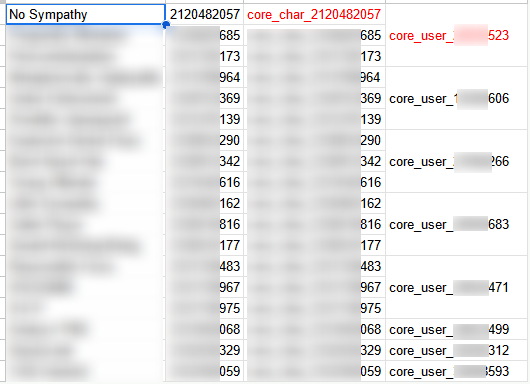The width and height of the screenshot is (530, 384).
Task: Click the second-column number cell ending in 616
Action: tap(204, 182)
